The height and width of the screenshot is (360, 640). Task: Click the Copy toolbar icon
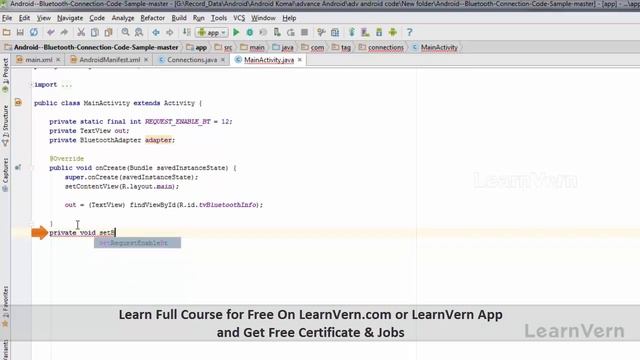[x=95, y=32]
